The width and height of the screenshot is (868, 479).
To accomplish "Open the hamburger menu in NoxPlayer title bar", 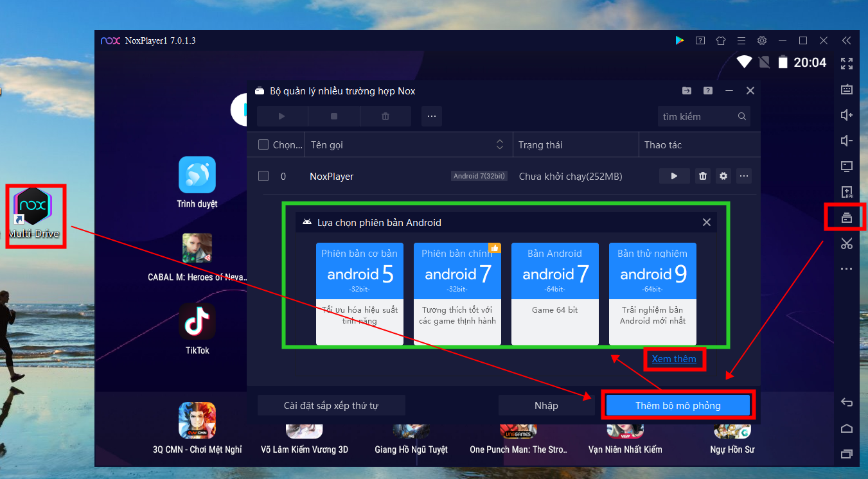I will 741,40.
